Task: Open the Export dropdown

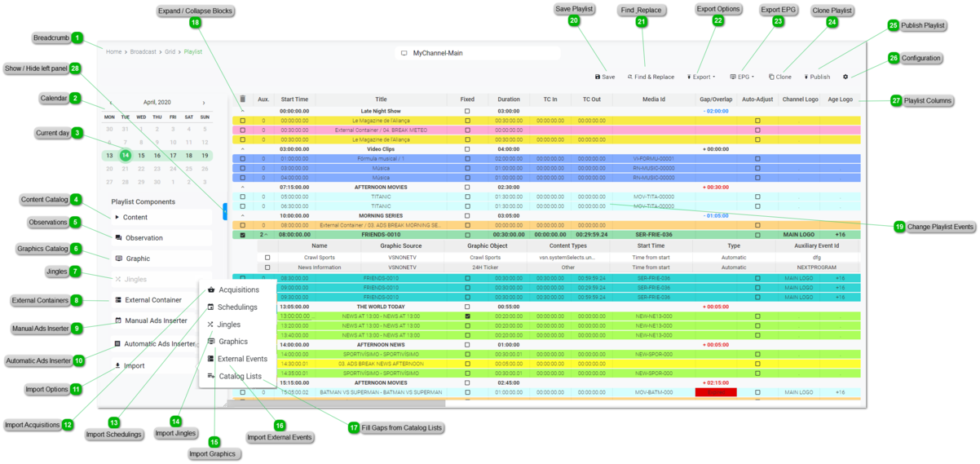Action: pos(701,77)
